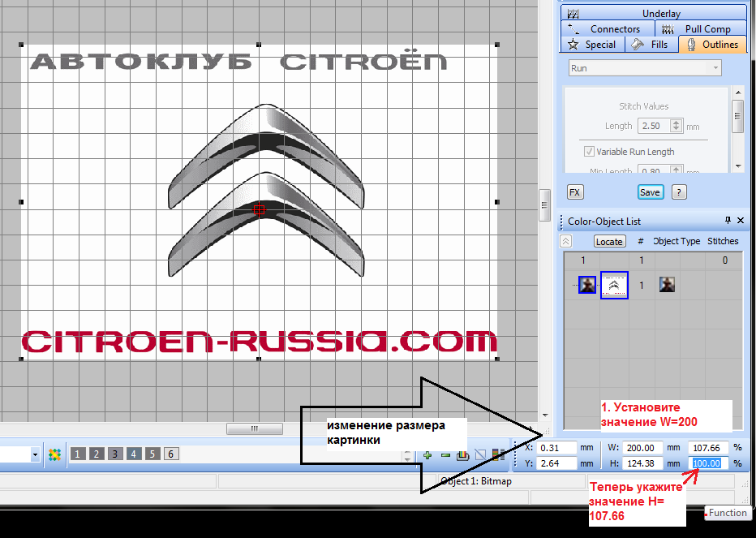
Task: Click the bottom-center selection handle of bitmap
Action: 259,359
